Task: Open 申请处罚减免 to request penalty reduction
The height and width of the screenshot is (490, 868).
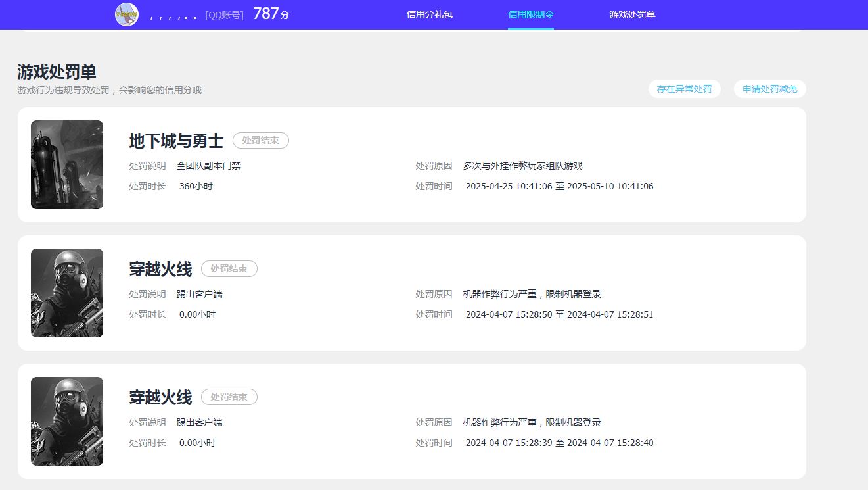Action: point(769,89)
